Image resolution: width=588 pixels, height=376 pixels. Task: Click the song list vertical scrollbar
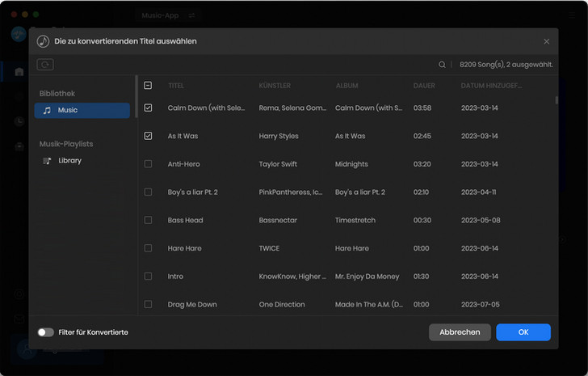tap(556, 101)
